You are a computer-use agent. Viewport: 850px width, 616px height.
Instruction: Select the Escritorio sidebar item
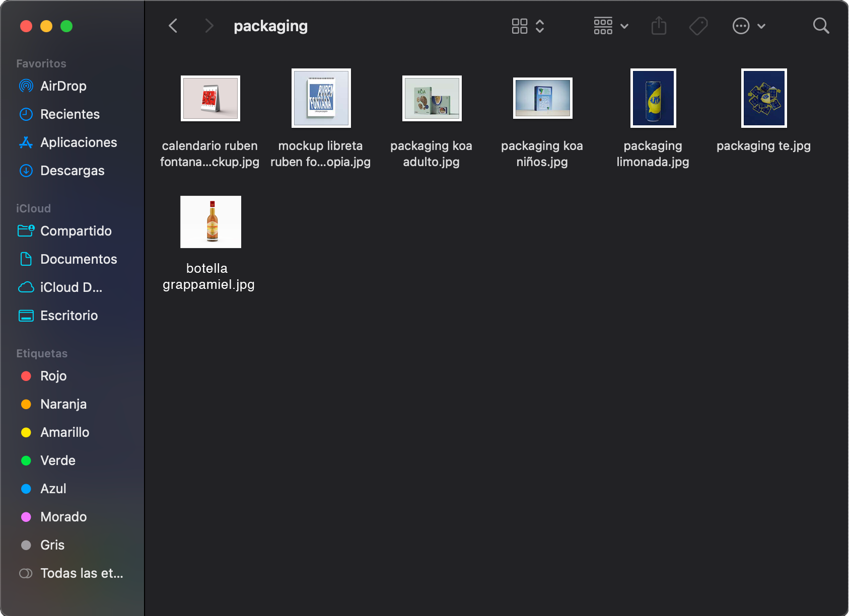pos(69,316)
